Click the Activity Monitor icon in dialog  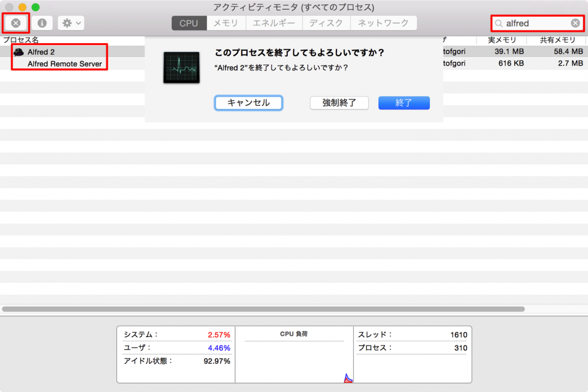pyautogui.click(x=181, y=68)
